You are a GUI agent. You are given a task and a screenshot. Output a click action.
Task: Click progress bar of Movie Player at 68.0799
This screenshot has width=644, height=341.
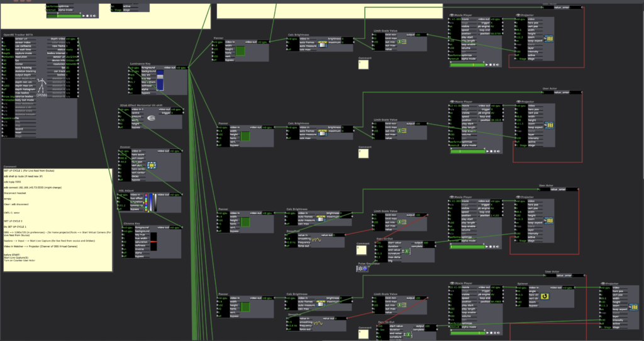tap(467, 65)
